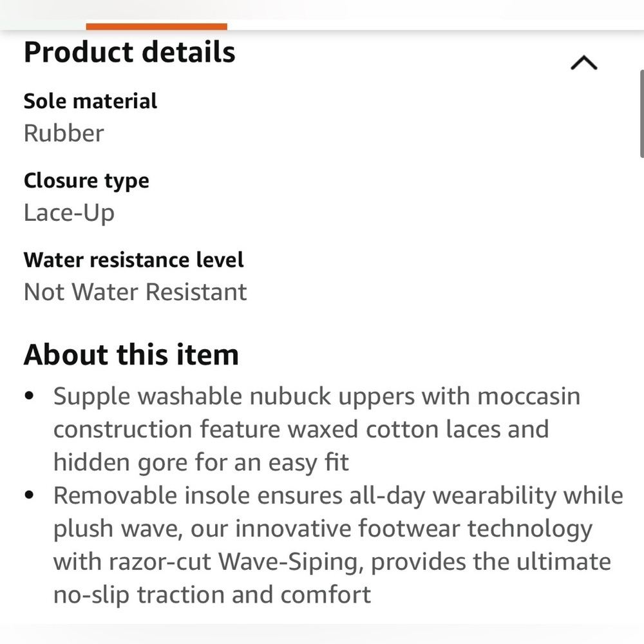The image size is (644, 644).
Task: Click the second bullet point marker
Action: pyautogui.click(x=29, y=496)
